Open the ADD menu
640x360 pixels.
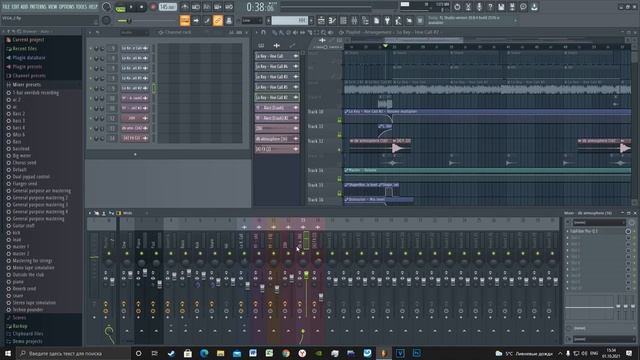(x=25, y=7)
